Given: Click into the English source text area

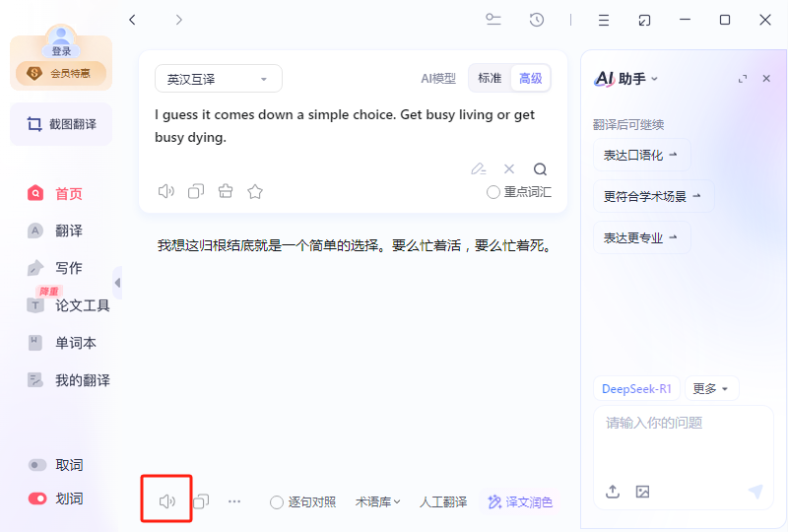Looking at the screenshot, I should tap(345, 126).
